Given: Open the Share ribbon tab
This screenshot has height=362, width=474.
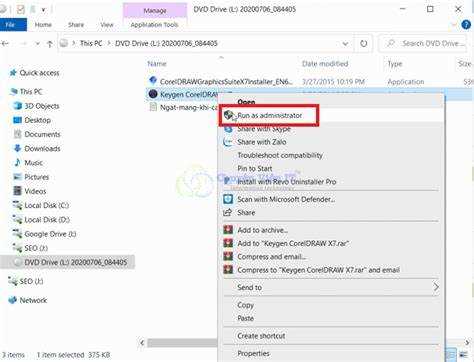Looking at the screenshot, I should click(x=76, y=25).
